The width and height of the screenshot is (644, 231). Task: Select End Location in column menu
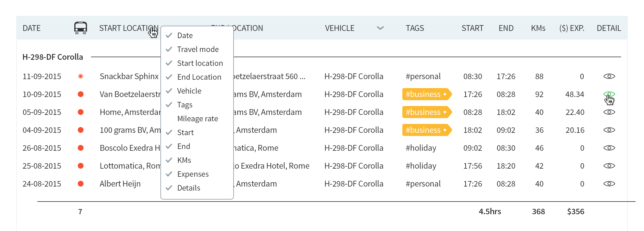click(199, 77)
